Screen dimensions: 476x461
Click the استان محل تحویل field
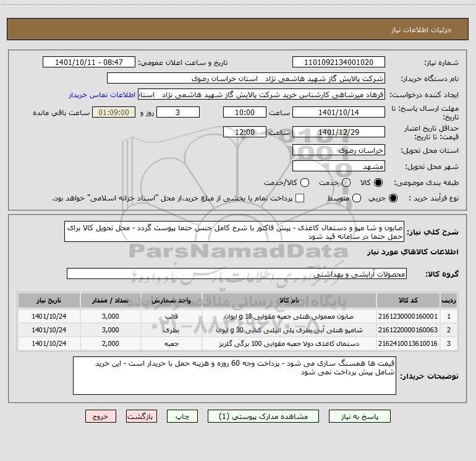[338, 150]
